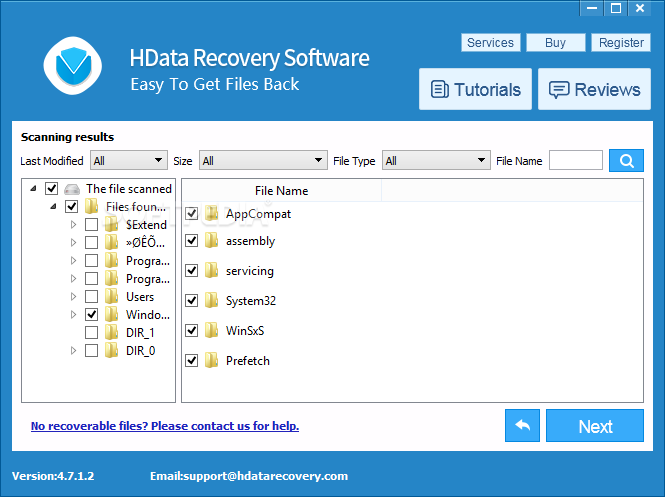Click the drive icon of The file scanned
665x497 pixels.
pyautogui.click(x=72, y=189)
